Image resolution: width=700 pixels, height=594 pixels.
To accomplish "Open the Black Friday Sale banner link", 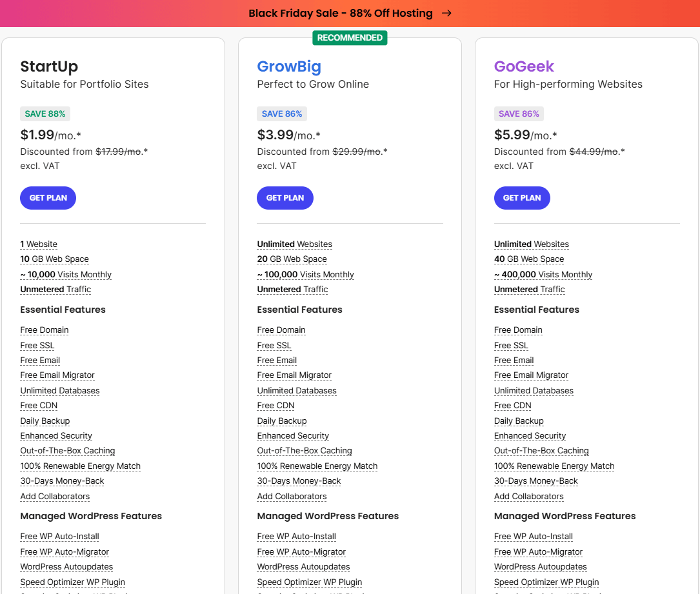I will pyautogui.click(x=340, y=14).
